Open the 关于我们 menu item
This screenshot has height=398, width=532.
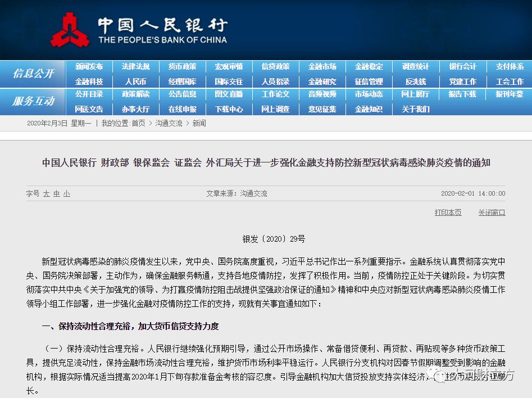point(416,109)
